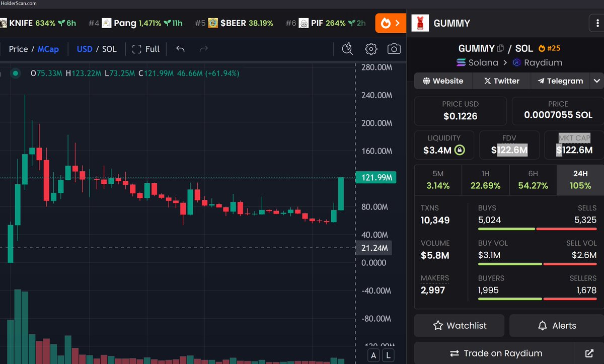
Task: Click the PRICE USD $0.1226 box
Action: point(460,111)
